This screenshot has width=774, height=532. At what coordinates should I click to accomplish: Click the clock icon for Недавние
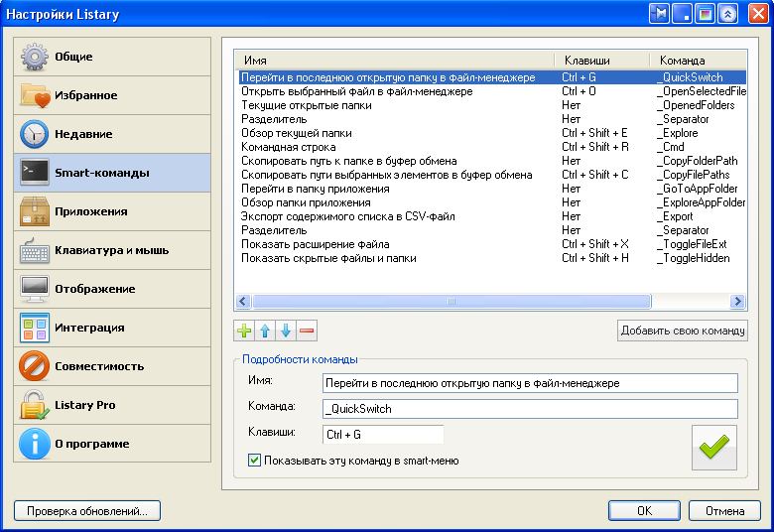(35, 134)
